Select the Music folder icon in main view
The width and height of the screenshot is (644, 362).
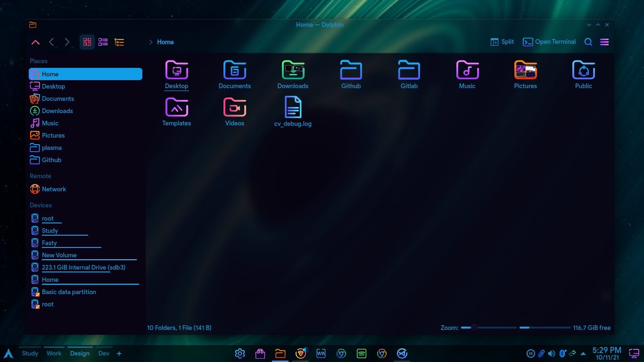tap(467, 70)
